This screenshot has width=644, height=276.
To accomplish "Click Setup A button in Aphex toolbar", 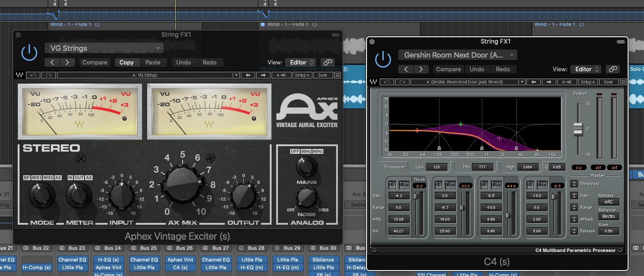I will point(302,75).
